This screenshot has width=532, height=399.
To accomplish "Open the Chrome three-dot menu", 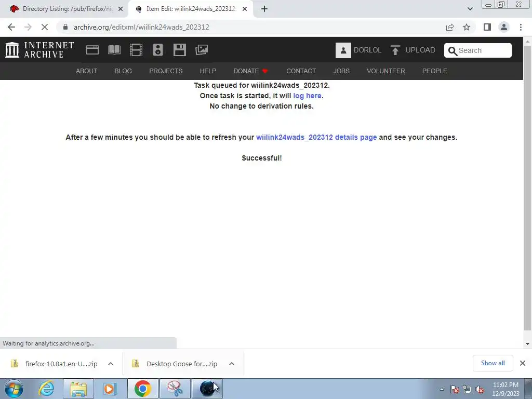I will click(x=521, y=27).
